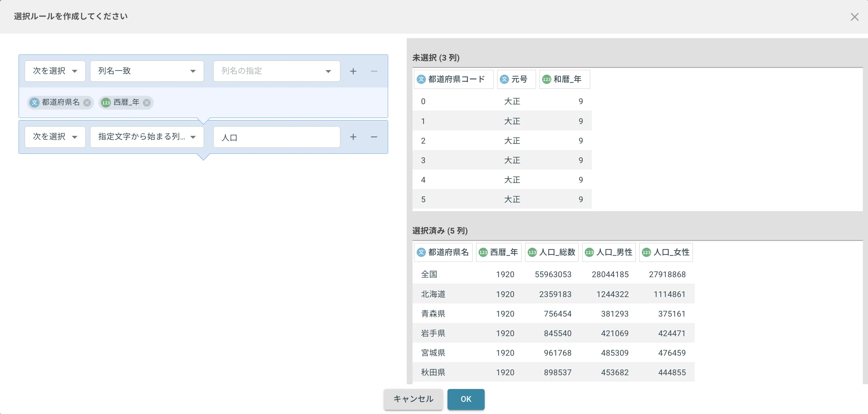Remove 西暦_年 chip from rule
The height and width of the screenshot is (414, 868).
(x=147, y=102)
